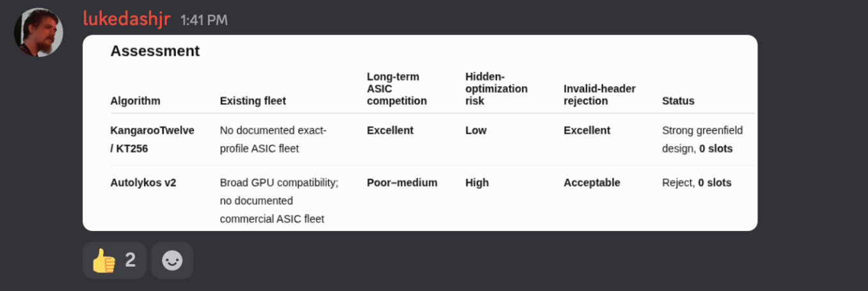The height and width of the screenshot is (291, 868).
Task: Click the Reject, 0 slots status
Action: pos(697,183)
